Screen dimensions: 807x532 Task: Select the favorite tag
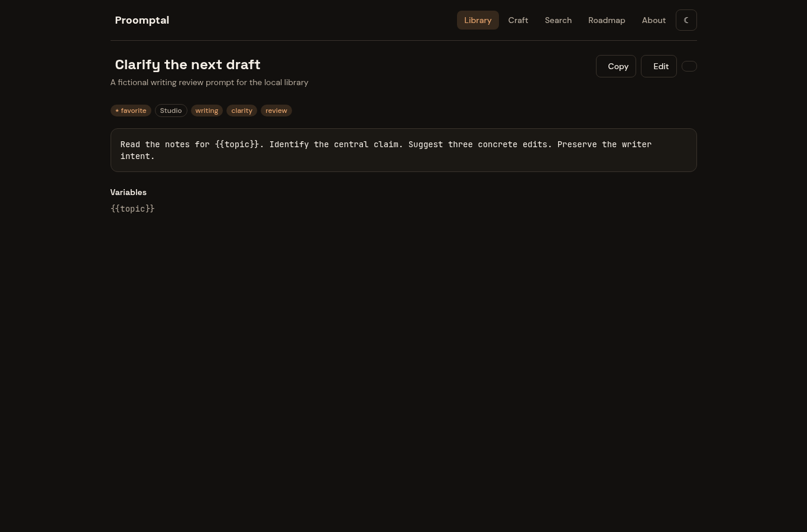tap(131, 111)
